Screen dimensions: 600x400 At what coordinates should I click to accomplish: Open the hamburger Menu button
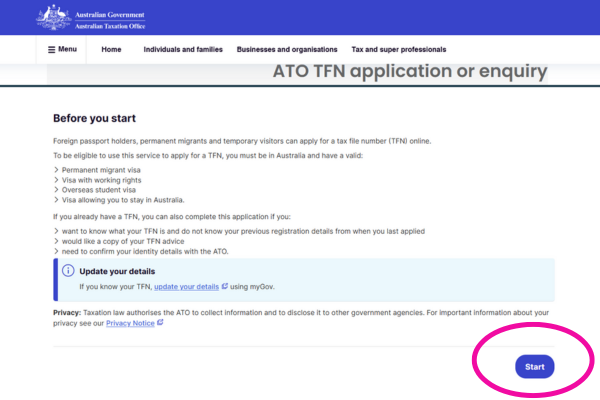(62, 49)
